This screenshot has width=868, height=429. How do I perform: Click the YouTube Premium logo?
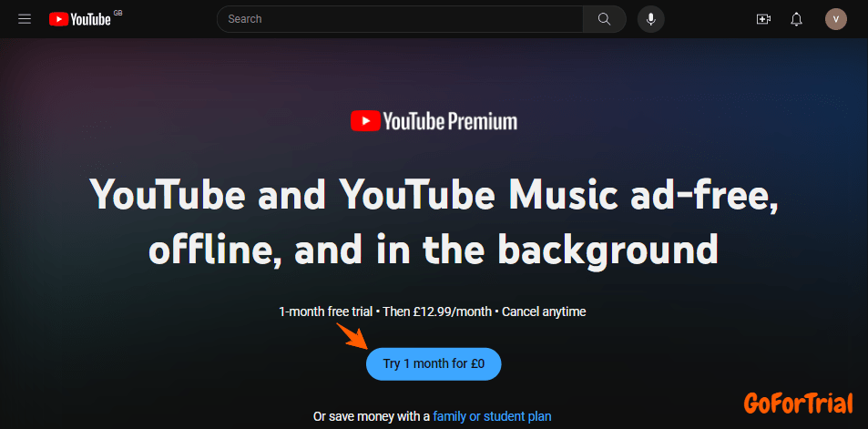pyautogui.click(x=434, y=121)
